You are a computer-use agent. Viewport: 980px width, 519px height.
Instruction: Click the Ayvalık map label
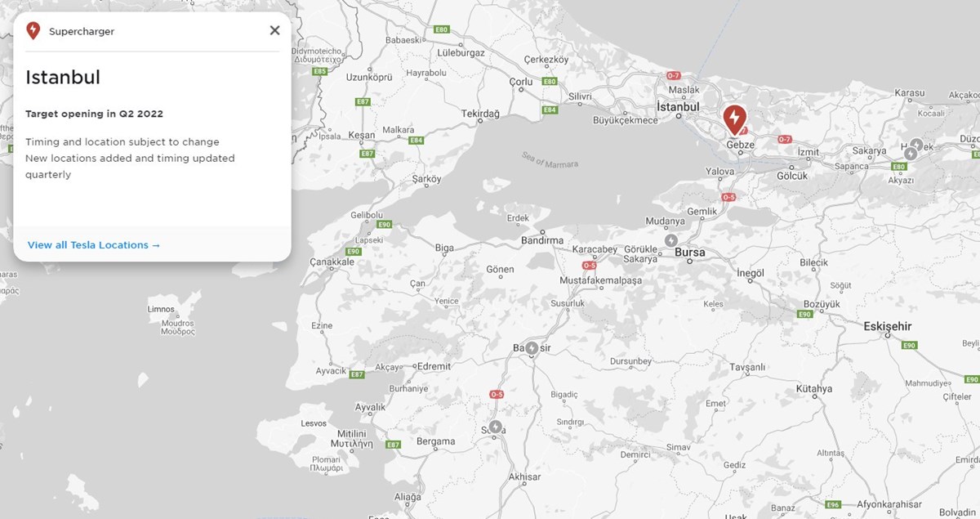(370, 406)
